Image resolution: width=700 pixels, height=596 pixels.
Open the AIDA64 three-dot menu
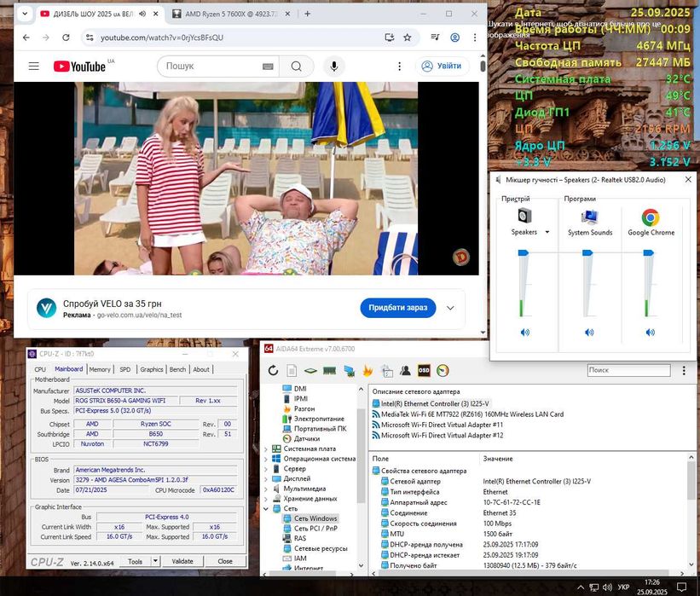[684, 370]
